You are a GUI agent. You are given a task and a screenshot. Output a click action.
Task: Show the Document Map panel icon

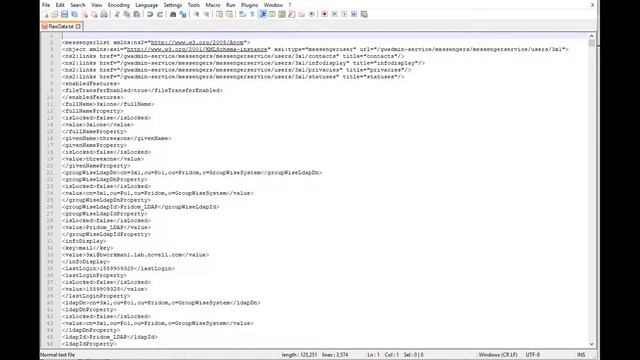(x=282, y=14)
